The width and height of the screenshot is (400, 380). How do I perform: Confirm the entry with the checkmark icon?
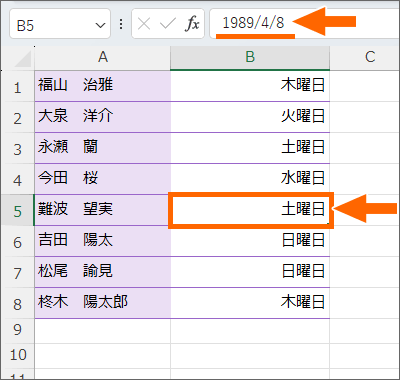[x=168, y=24]
